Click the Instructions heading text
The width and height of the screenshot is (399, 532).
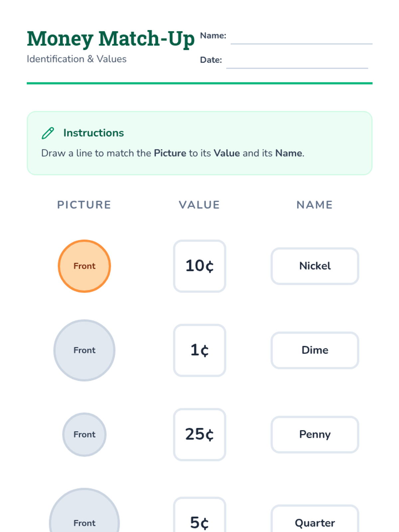[93, 133]
